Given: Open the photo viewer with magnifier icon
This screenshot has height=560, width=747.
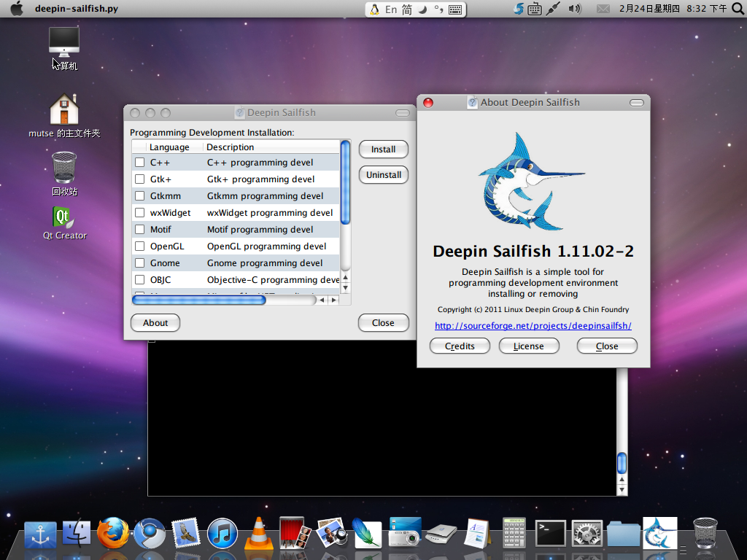Looking at the screenshot, I should click(x=332, y=533).
